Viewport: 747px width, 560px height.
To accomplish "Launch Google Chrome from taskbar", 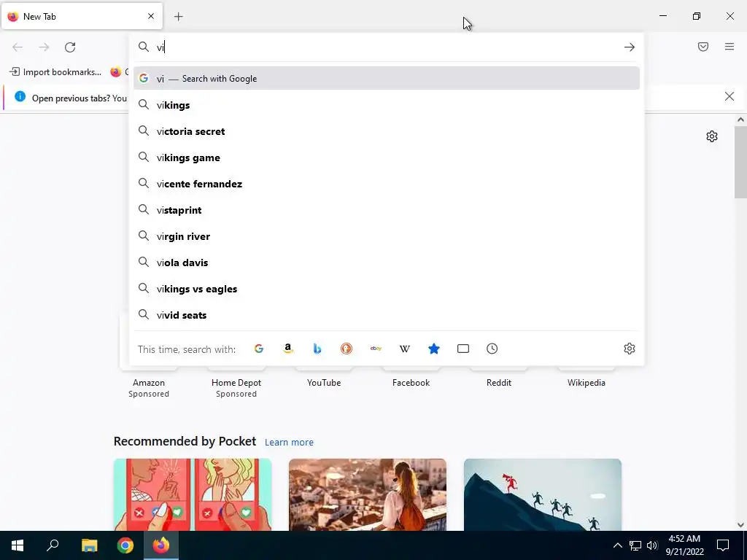I will coord(125,545).
